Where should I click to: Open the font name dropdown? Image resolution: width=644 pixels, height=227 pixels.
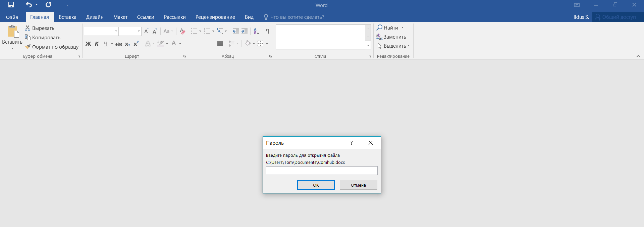pos(116,31)
